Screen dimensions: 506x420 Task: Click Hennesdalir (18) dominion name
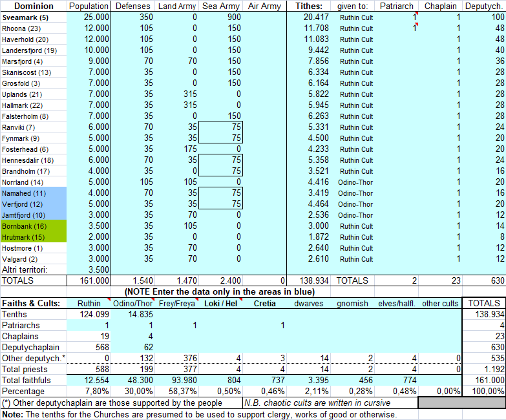(x=34, y=160)
